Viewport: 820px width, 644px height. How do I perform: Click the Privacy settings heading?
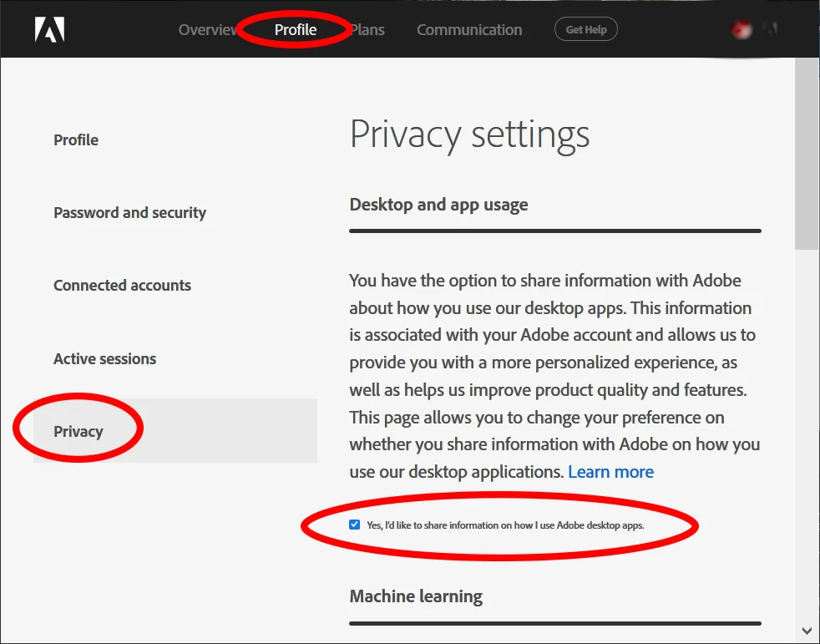[x=469, y=135]
